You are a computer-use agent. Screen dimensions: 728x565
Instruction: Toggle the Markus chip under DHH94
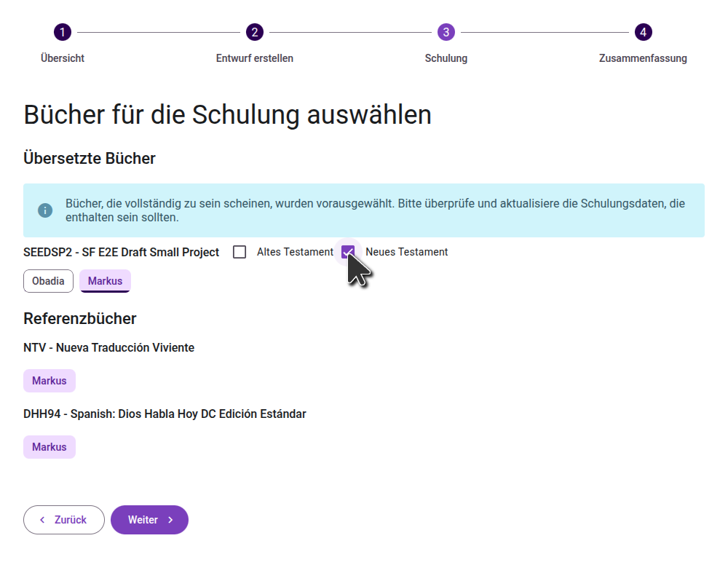50,447
